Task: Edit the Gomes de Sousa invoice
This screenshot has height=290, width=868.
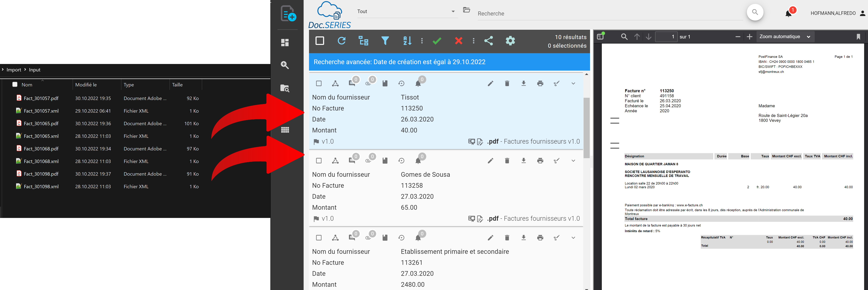Action: [x=491, y=161]
